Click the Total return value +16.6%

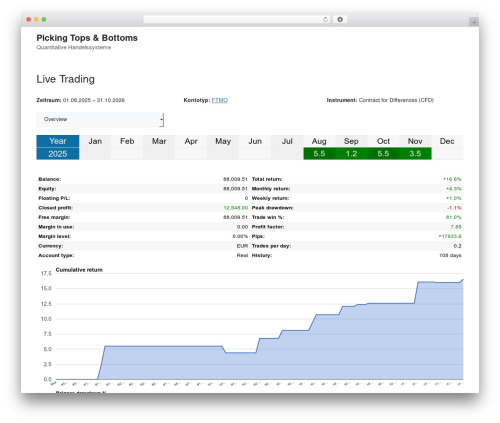pos(452,179)
